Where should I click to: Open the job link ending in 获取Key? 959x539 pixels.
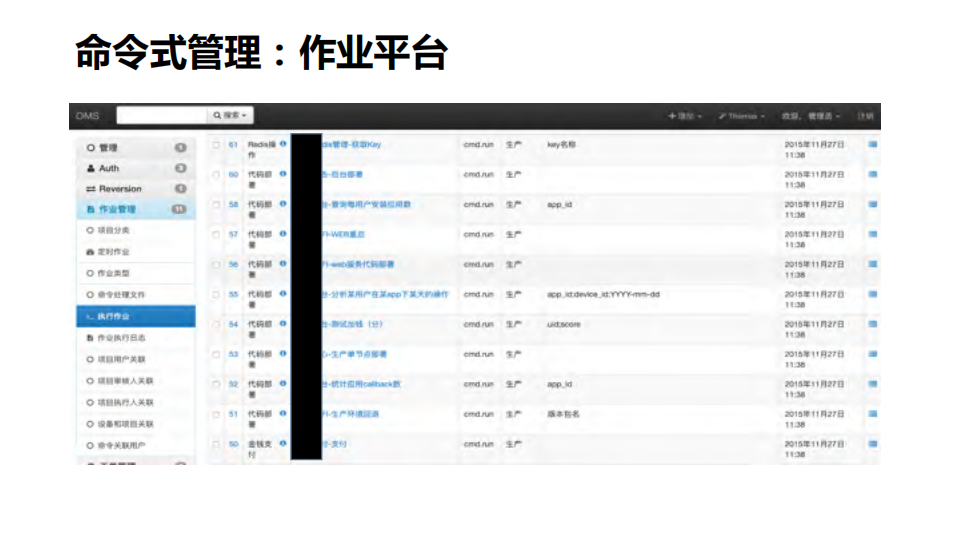coord(352,145)
